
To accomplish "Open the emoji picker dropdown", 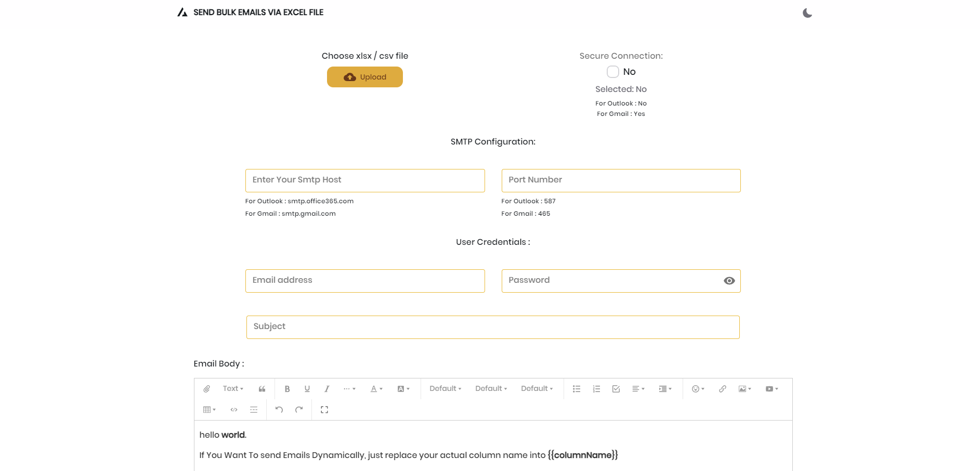I will (698, 389).
